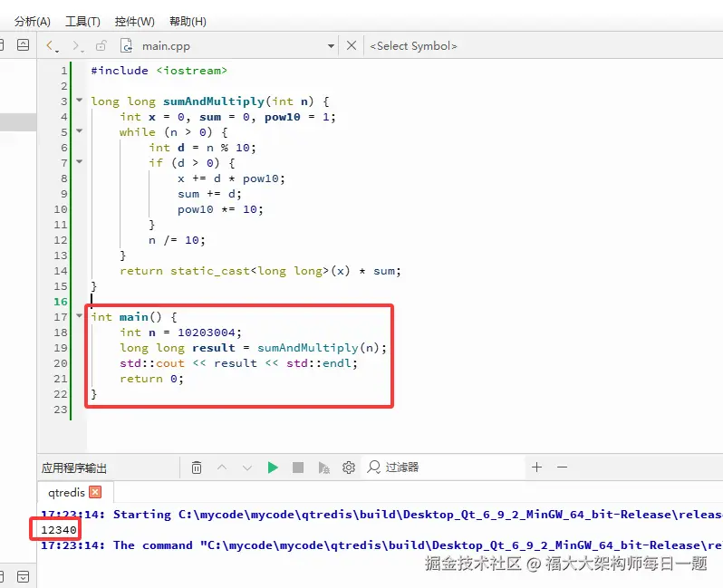This screenshot has width=723, height=588.
Task: Click the sumAndMultiply function name on line 3
Action: [214, 101]
